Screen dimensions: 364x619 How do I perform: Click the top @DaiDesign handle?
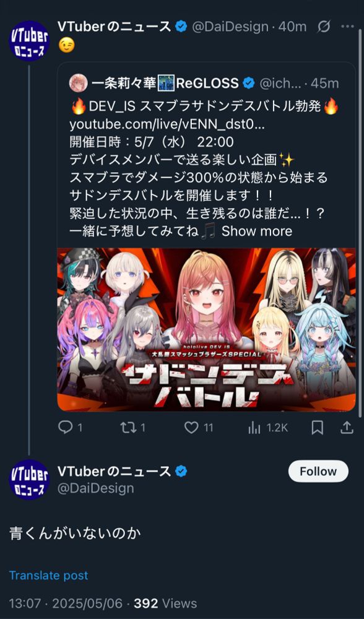[230, 27]
